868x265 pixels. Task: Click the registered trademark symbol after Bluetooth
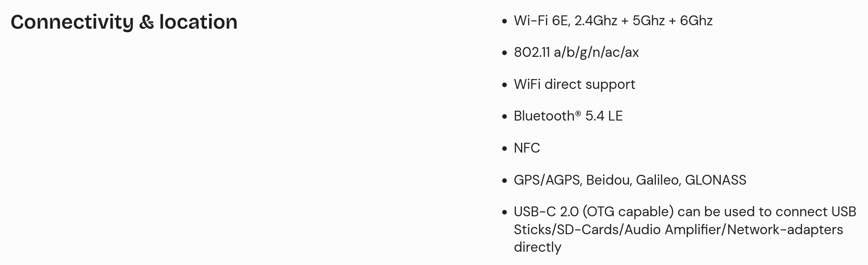[578, 114]
